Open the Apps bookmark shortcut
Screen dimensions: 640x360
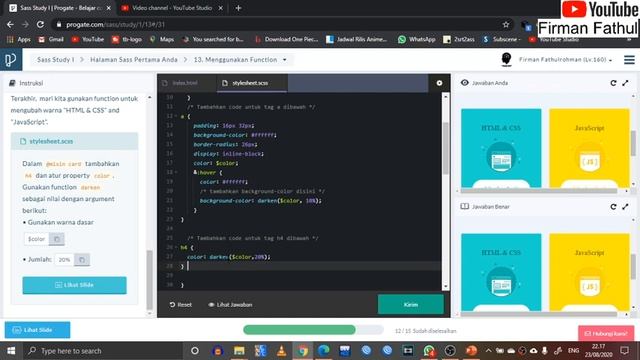(x=19, y=39)
